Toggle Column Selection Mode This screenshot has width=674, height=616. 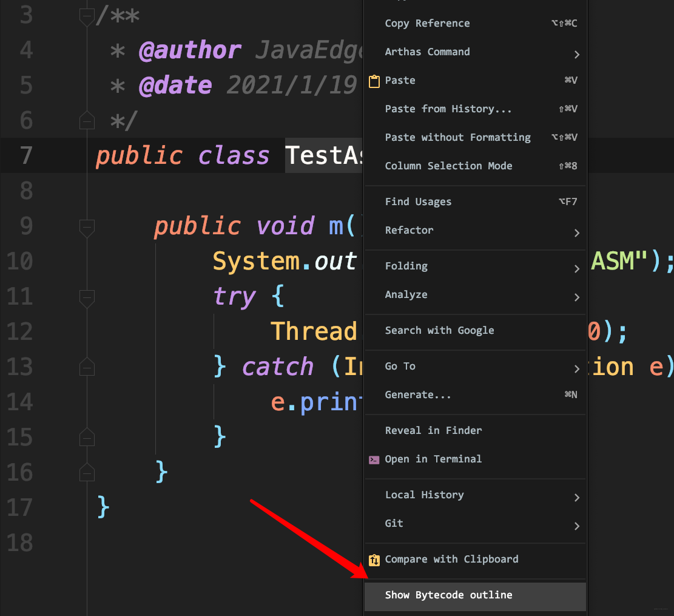tap(448, 166)
